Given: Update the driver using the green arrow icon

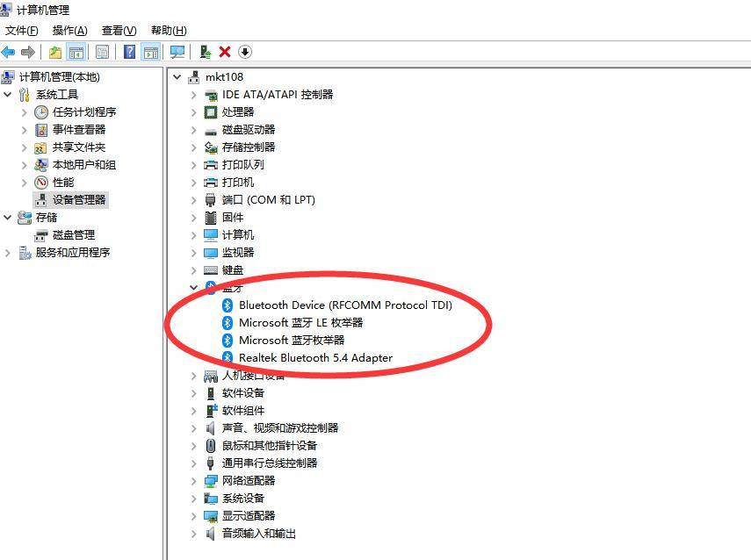Looking at the screenshot, I should pos(206,52).
